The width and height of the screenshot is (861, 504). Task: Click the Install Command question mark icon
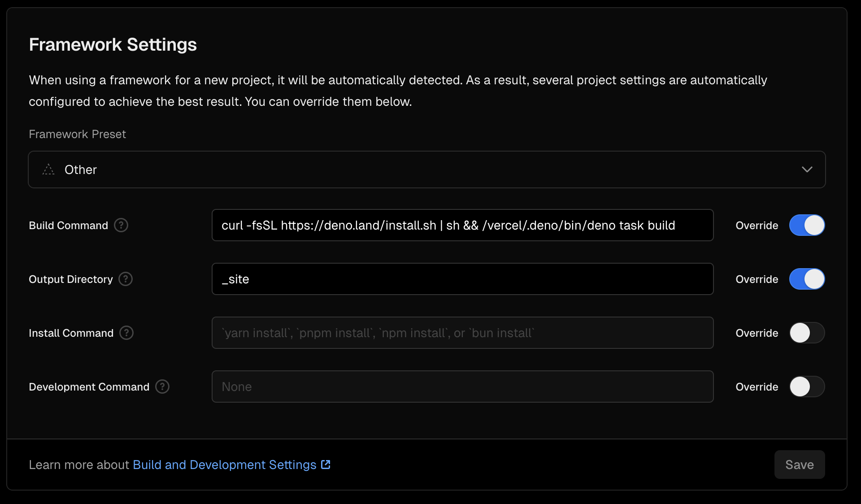(x=126, y=333)
